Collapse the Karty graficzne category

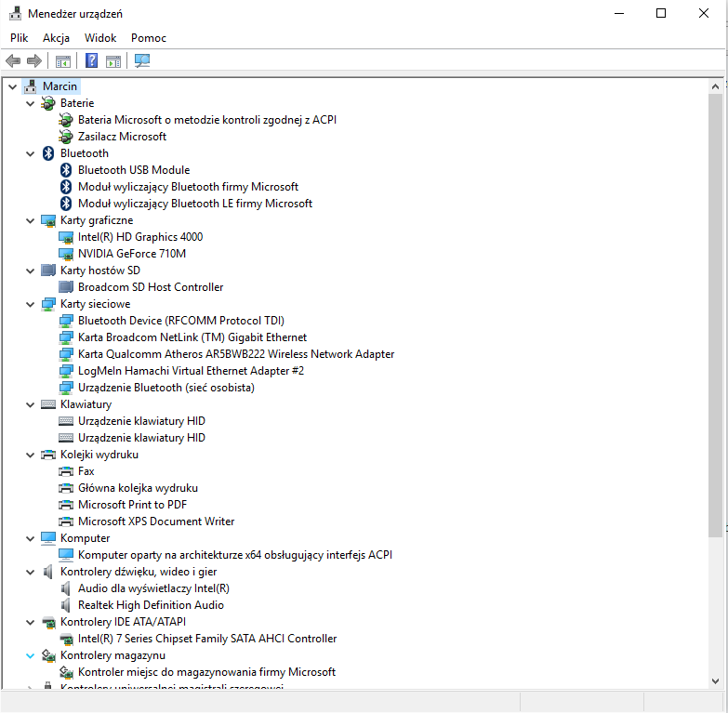click(x=30, y=220)
